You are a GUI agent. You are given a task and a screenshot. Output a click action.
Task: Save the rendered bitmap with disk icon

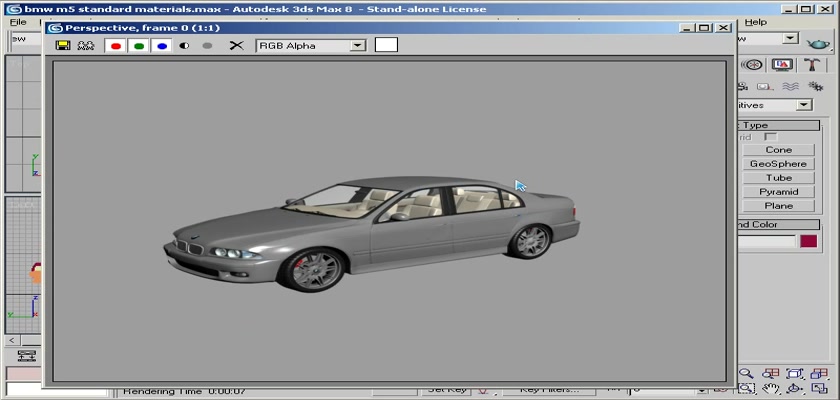pyautogui.click(x=63, y=46)
